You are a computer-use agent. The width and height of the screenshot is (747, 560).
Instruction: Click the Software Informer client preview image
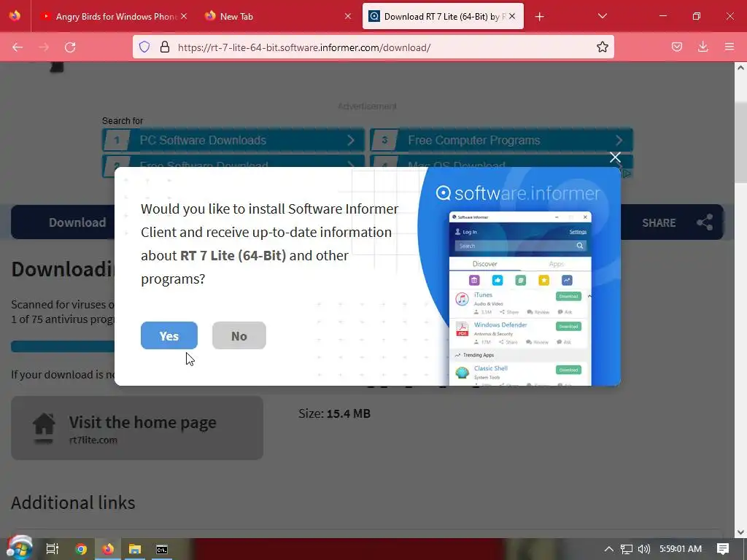(x=520, y=298)
